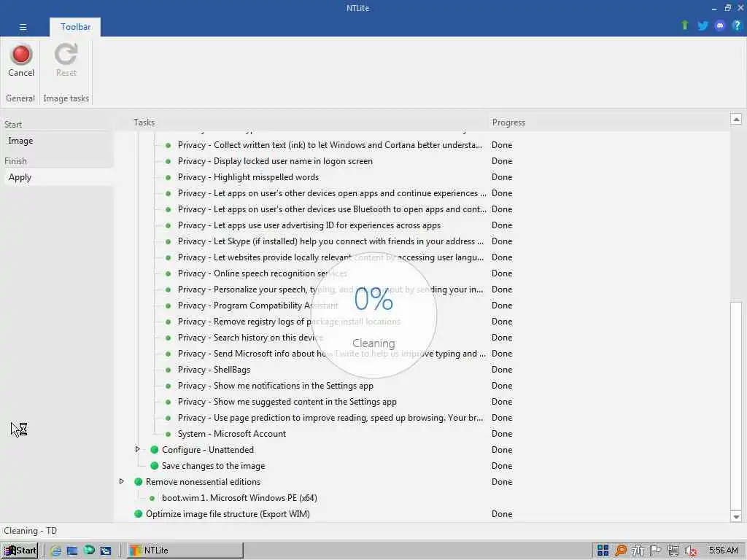
Task: Click the green upload arrow icon
Action: coord(684,26)
